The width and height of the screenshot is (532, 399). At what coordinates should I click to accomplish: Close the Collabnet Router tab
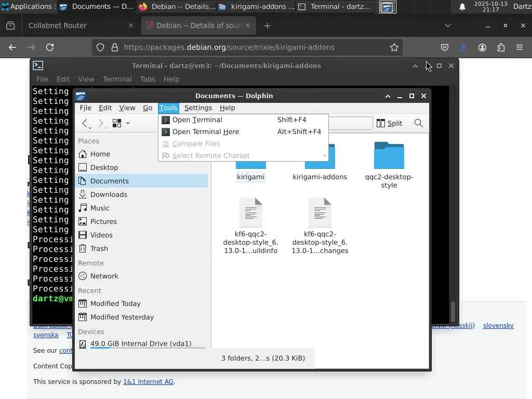click(130, 26)
